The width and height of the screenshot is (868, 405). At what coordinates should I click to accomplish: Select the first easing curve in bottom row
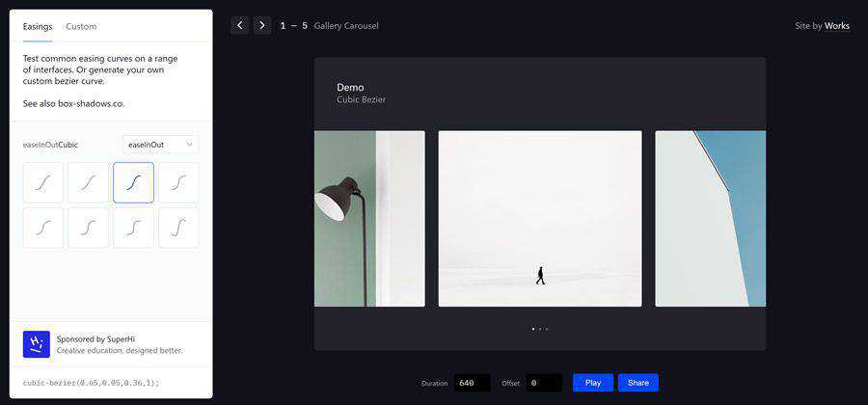coord(43,228)
